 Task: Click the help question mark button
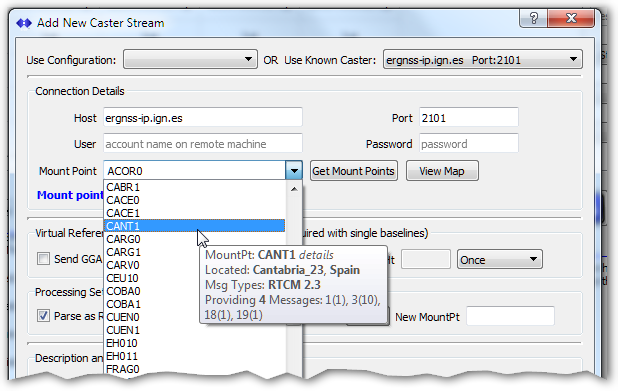533,18
